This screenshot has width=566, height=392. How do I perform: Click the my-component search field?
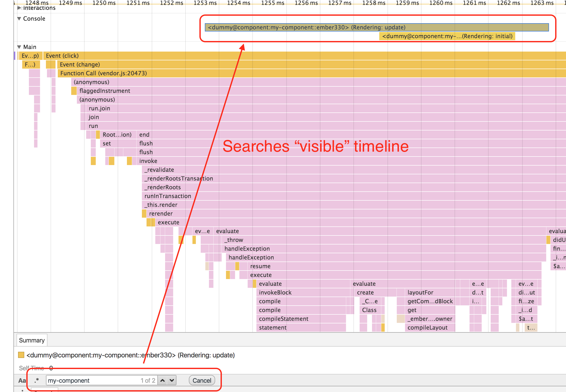[93, 380]
